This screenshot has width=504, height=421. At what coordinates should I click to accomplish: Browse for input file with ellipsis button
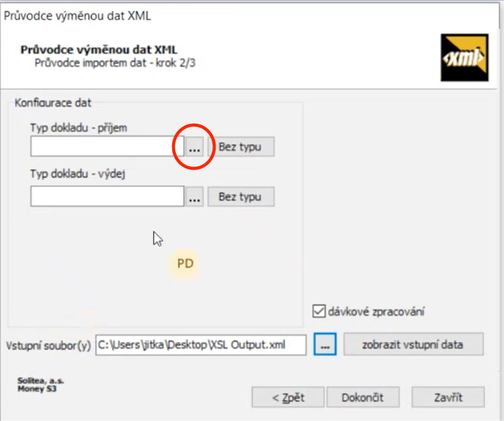[x=325, y=344]
